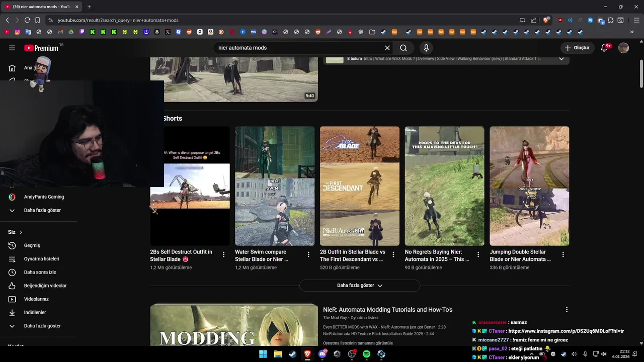Viewport: 644px width, 362px height.
Task: Click the browser back arrow
Action: [x=7, y=20]
